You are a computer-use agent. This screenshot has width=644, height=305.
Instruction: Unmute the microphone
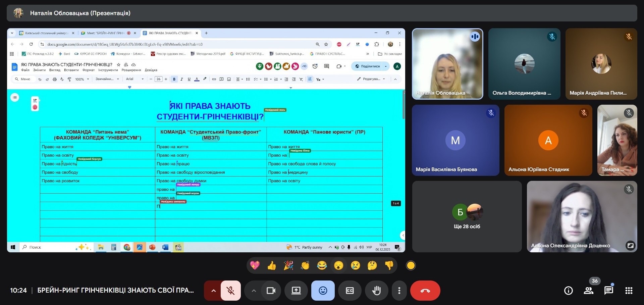(x=231, y=291)
